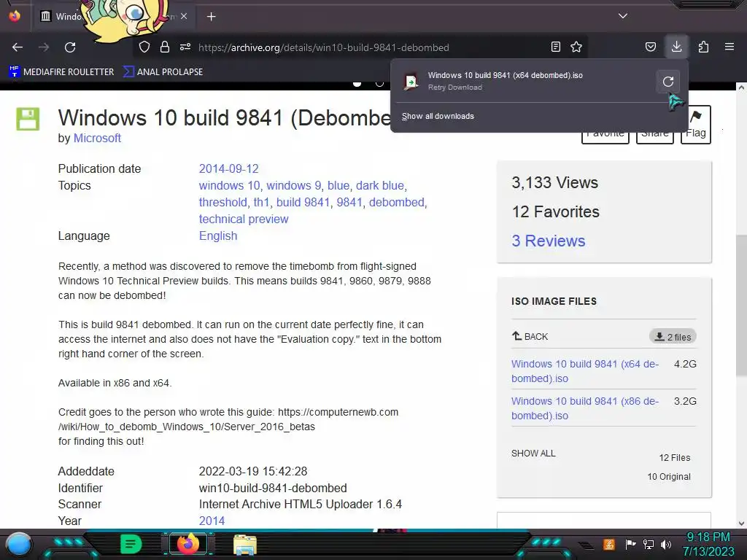Click the forward navigation arrow
The width and height of the screenshot is (747, 560).
click(x=44, y=47)
